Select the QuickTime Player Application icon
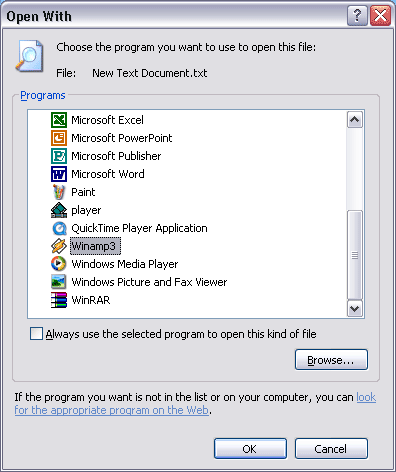 click(59, 228)
